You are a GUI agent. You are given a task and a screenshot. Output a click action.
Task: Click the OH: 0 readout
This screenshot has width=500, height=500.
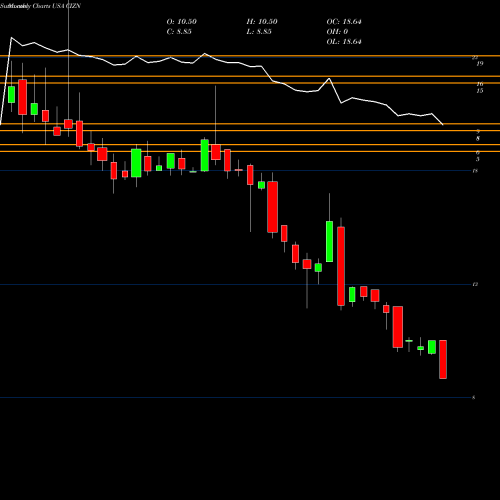click(x=337, y=32)
